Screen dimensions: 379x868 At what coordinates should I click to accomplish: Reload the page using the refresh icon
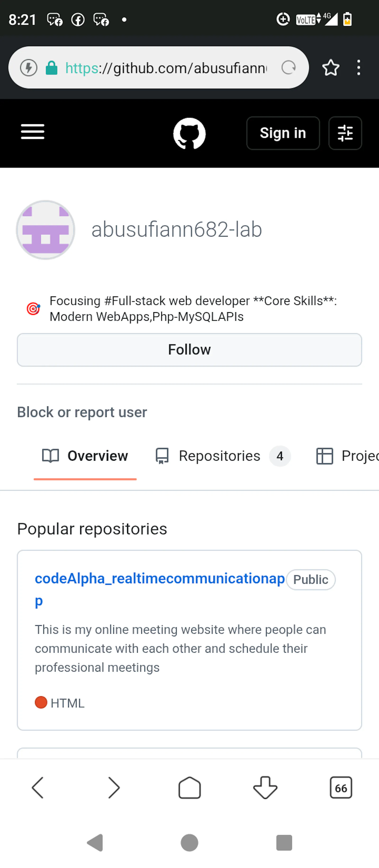click(289, 68)
